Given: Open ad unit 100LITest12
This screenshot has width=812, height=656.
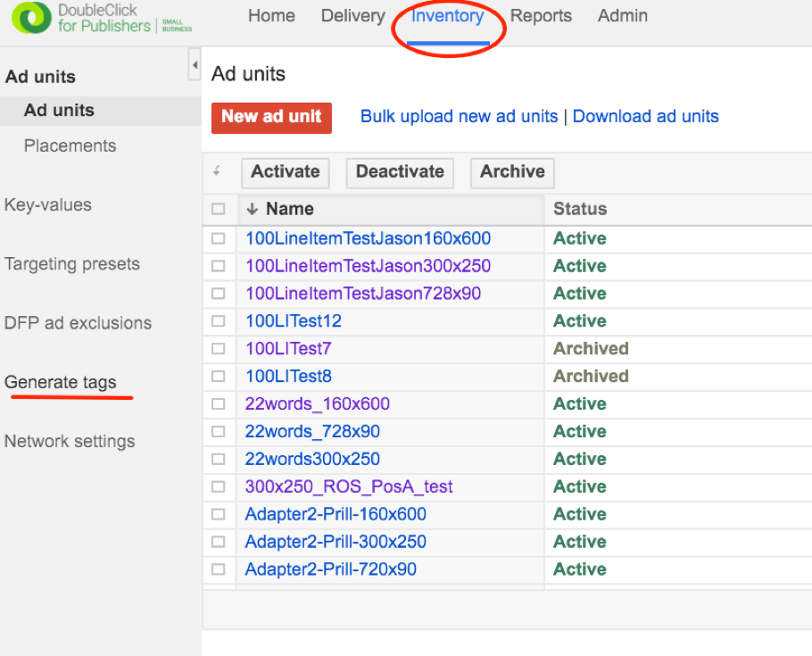Looking at the screenshot, I should click(294, 320).
